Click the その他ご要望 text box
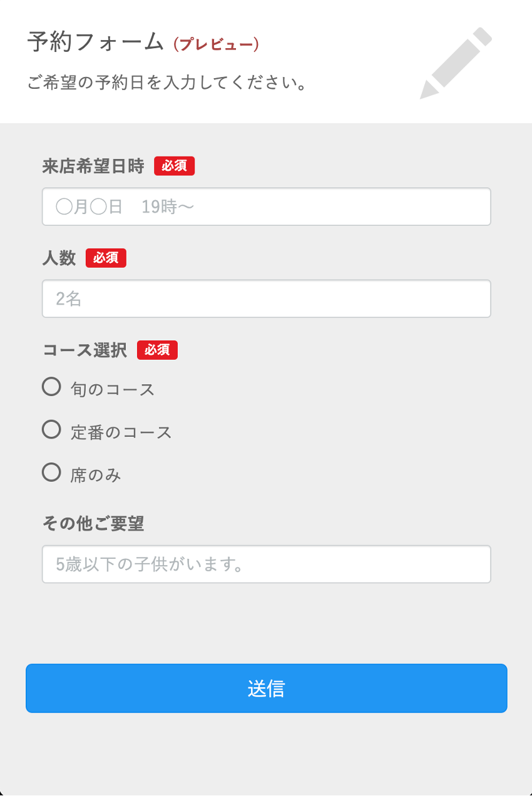532x796 pixels. [x=267, y=564]
